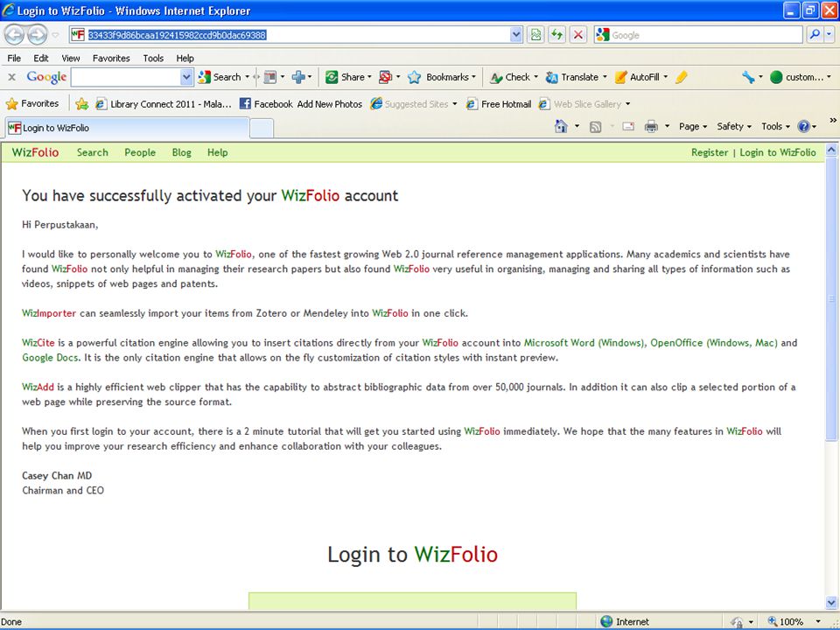Click the scrollbar down arrow
The width and height of the screenshot is (840, 630).
coord(831,602)
